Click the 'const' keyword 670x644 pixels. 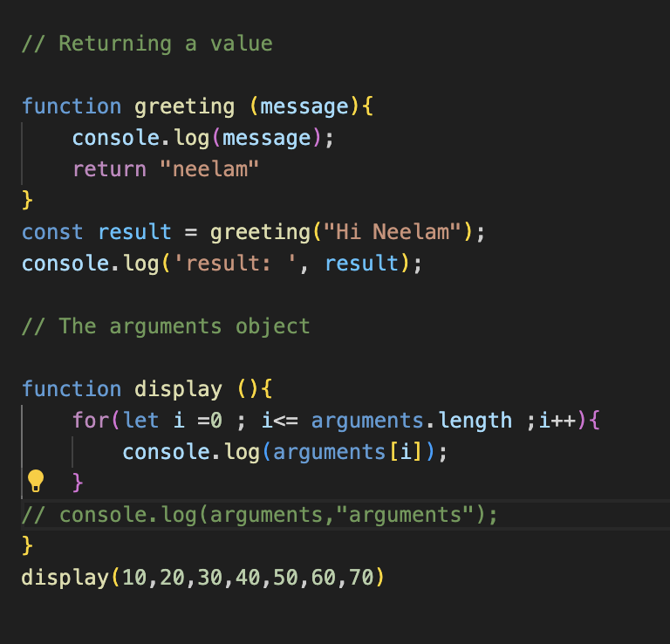click(x=52, y=232)
